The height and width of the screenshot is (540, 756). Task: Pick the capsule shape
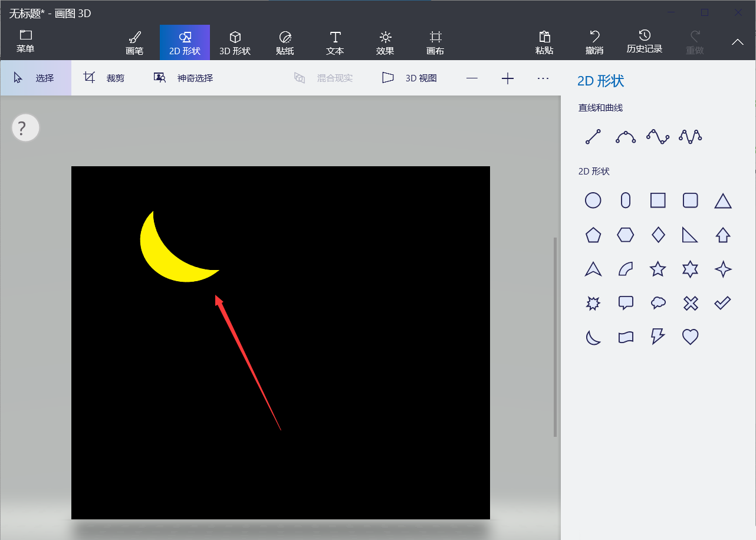[x=626, y=200]
